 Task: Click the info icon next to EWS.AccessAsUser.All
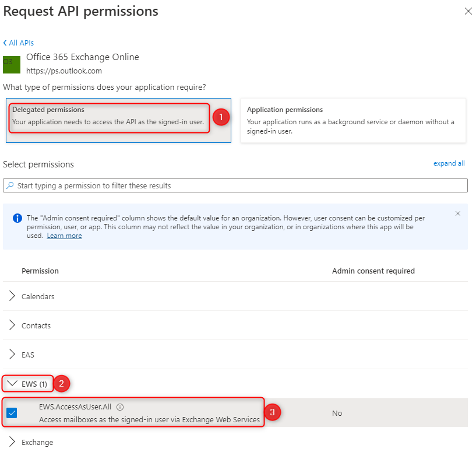[120, 407]
